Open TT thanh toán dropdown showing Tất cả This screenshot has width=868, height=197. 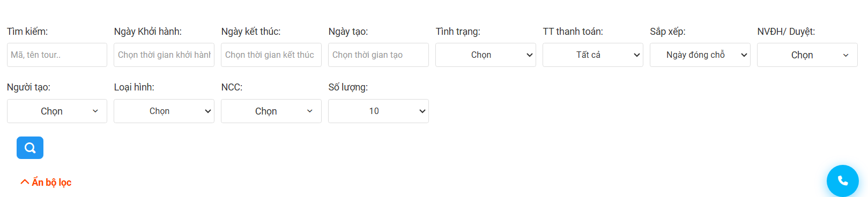click(x=593, y=55)
